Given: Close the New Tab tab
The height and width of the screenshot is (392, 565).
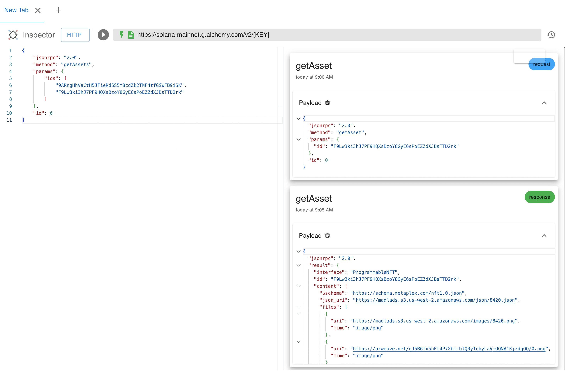Looking at the screenshot, I should pyautogui.click(x=38, y=10).
